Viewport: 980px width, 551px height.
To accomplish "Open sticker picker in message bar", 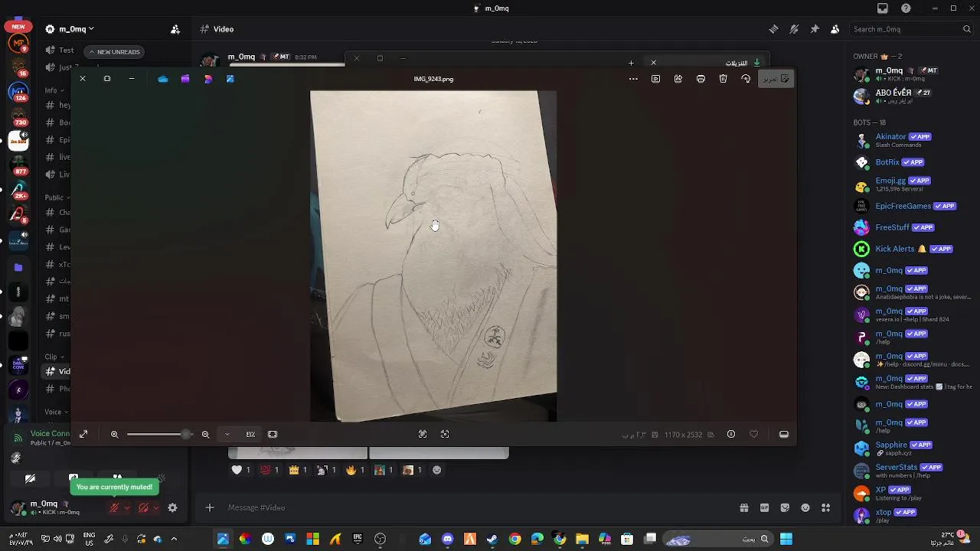I will coord(785,507).
